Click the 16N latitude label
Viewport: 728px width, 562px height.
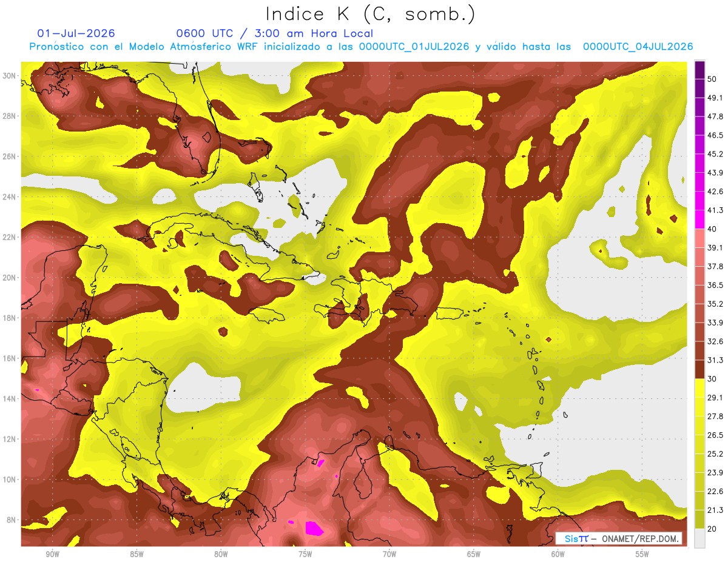pos(9,358)
